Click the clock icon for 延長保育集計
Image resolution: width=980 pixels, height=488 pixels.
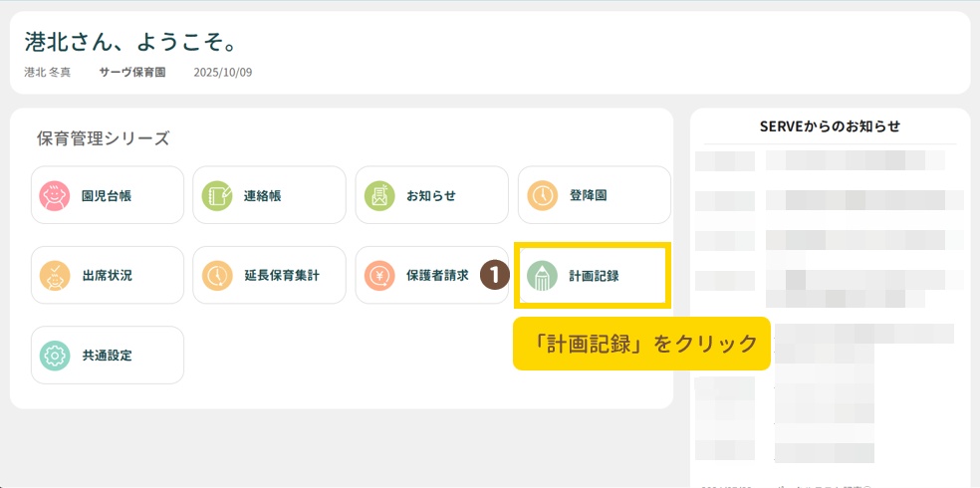click(217, 275)
